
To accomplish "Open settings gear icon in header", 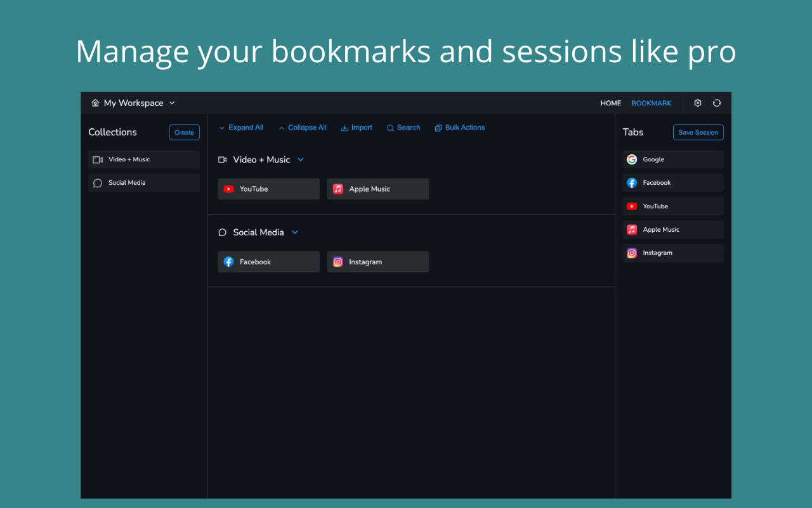I will point(698,103).
